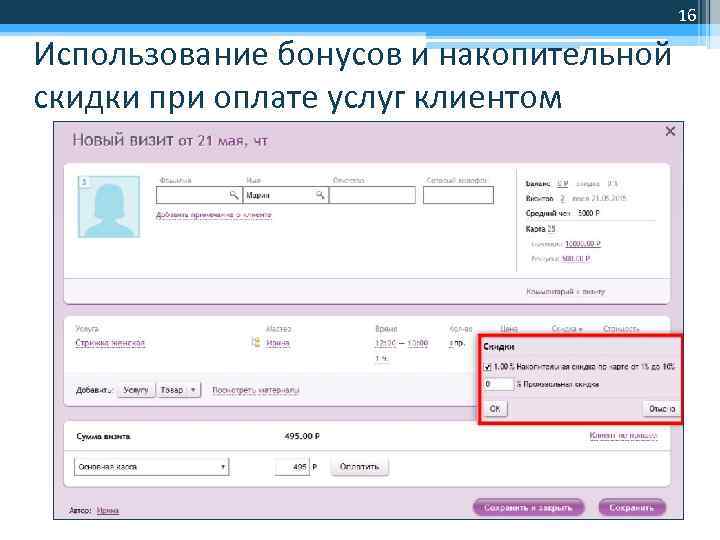Click Отмена in the Скидки popup
Image resolution: width=720 pixels, height=540 pixels.
661,408
